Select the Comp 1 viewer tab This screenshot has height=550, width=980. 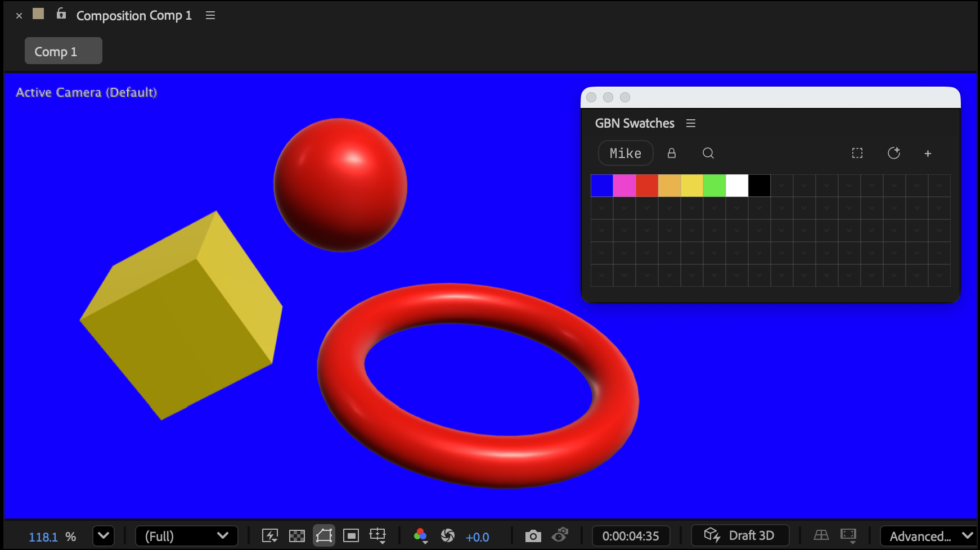[63, 51]
